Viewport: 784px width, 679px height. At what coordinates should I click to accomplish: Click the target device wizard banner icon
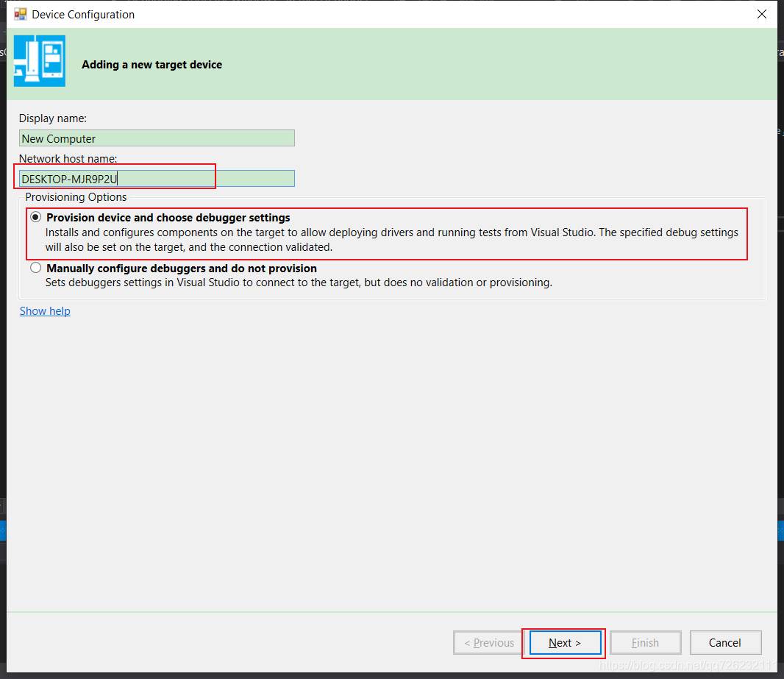click(x=40, y=61)
